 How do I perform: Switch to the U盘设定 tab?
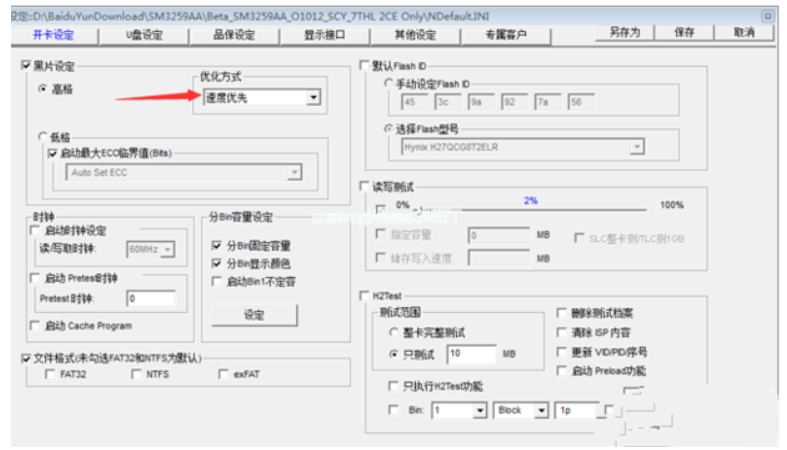[144, 35]
